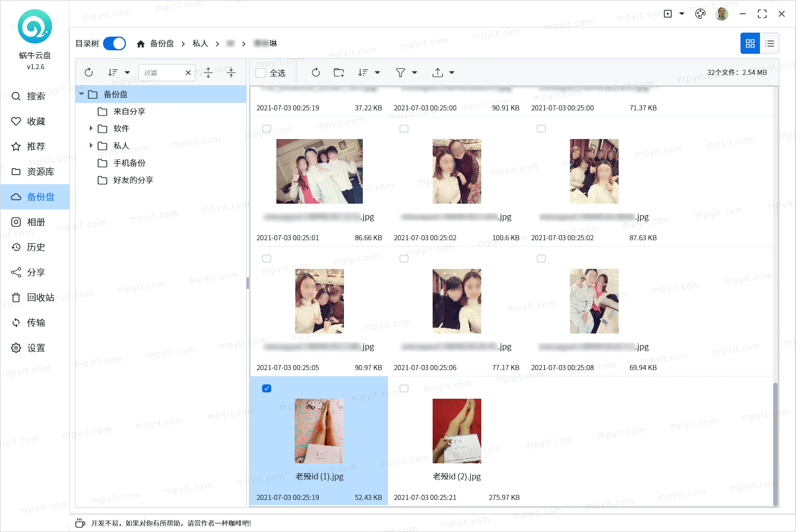Click the 蜗牛云盘 snail logo

(35, 26)
